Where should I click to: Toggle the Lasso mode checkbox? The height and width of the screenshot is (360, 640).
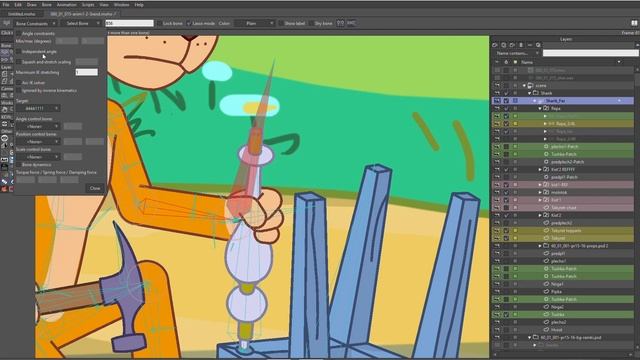coord(189,23)
